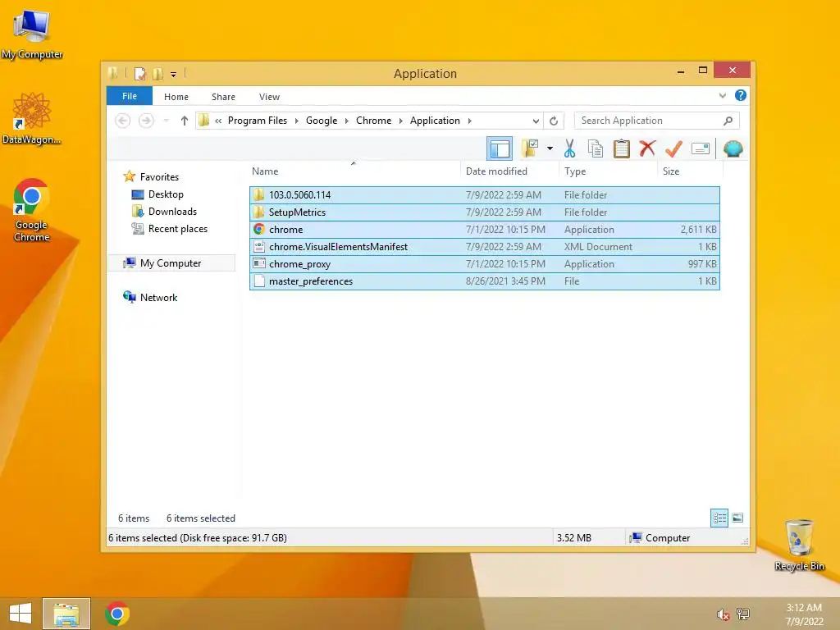This screenshot has width=840, height=630.
Task: Click the orange checkmark properties icon
Action: [x=673, y=148]
